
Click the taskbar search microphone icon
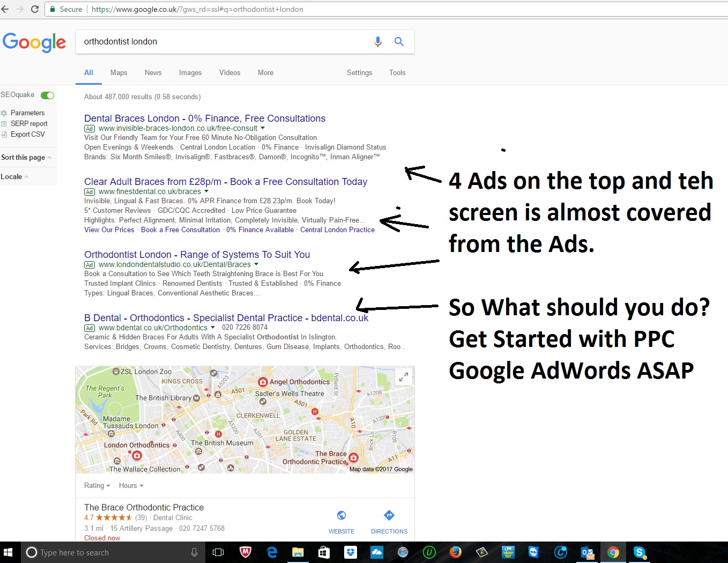(194, 552)
